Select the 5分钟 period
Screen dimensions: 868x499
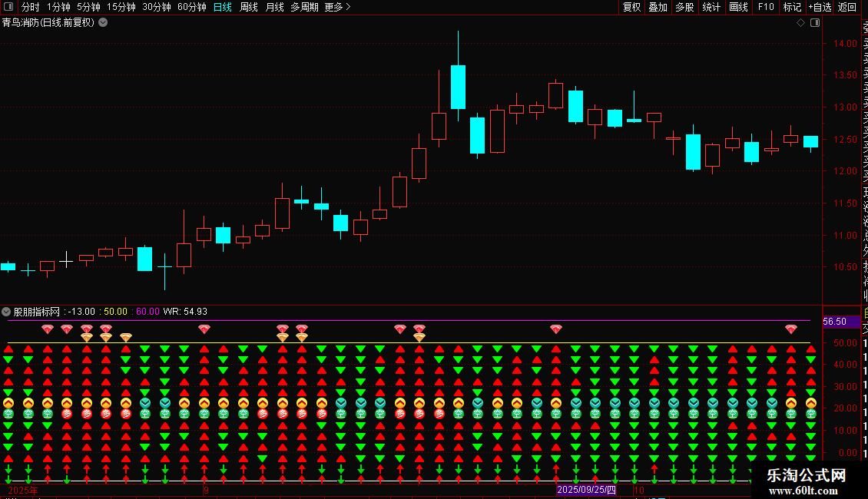tap(88, 7)
